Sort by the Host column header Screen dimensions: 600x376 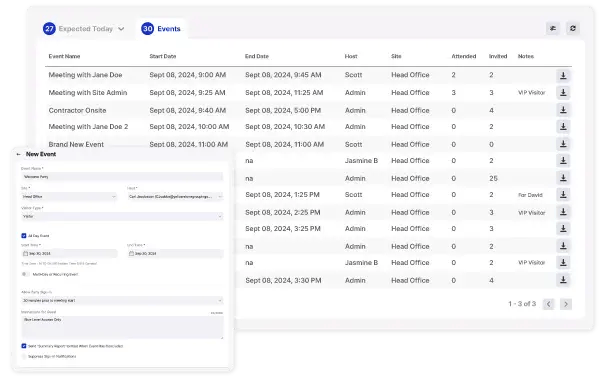point(351,56)
